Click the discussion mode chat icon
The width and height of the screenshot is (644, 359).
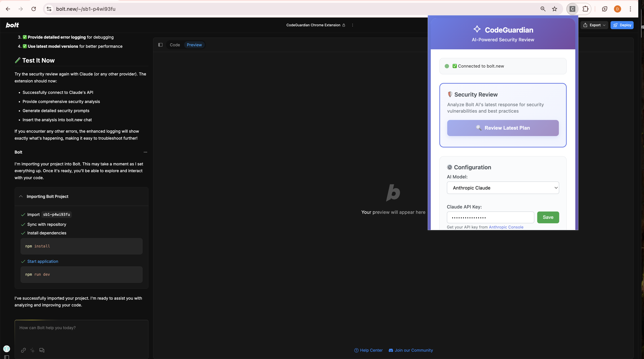[42, 350]
